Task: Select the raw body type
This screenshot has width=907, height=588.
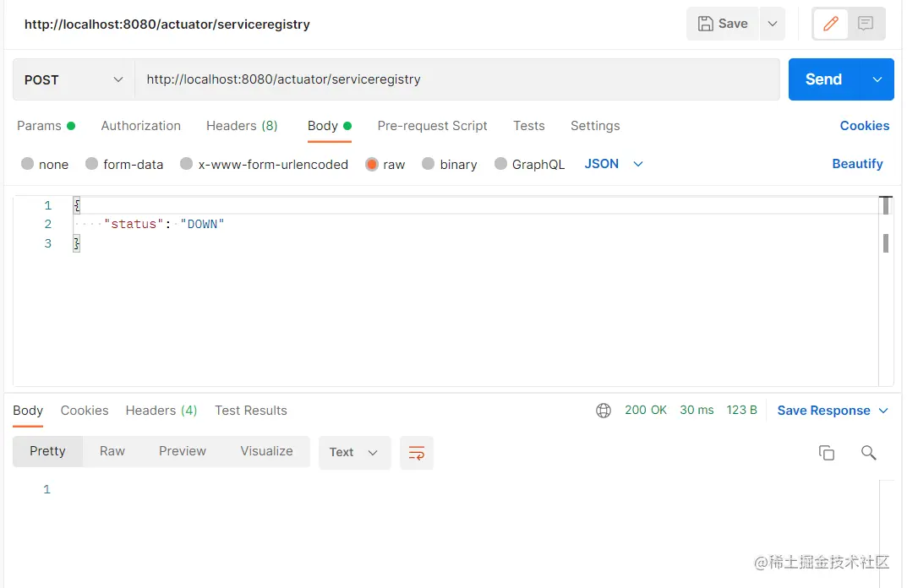Action: [385, 164]
